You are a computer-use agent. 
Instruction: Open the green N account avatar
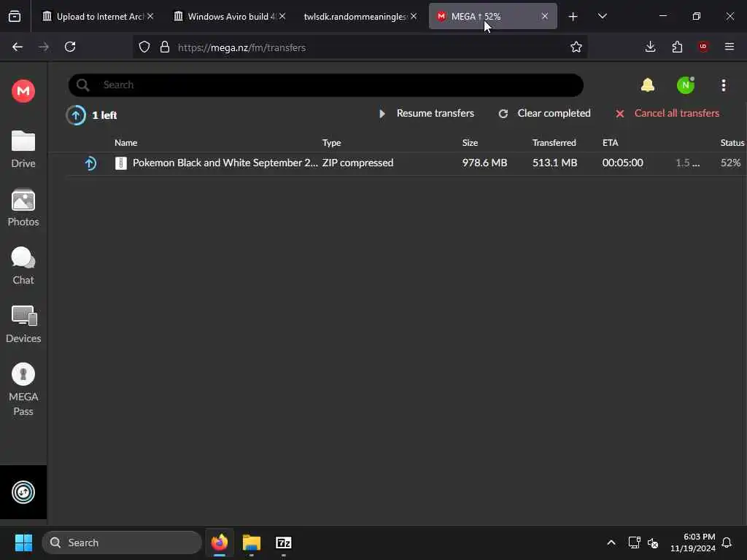[686, 85]
